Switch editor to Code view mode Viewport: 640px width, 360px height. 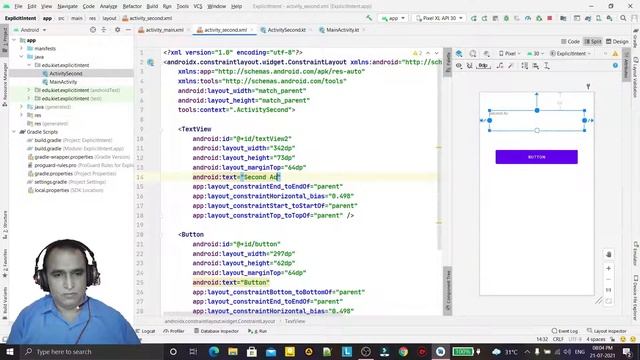(x=570, y=42)
